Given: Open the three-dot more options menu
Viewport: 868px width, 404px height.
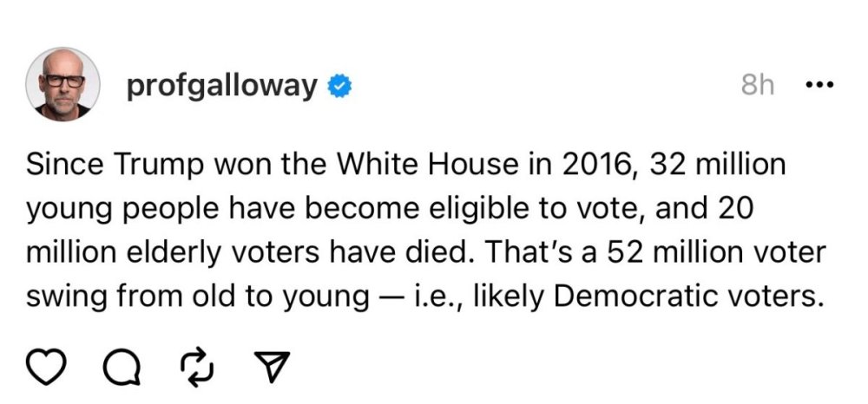Looking at the screenshot, I should (x=819, y=85).
